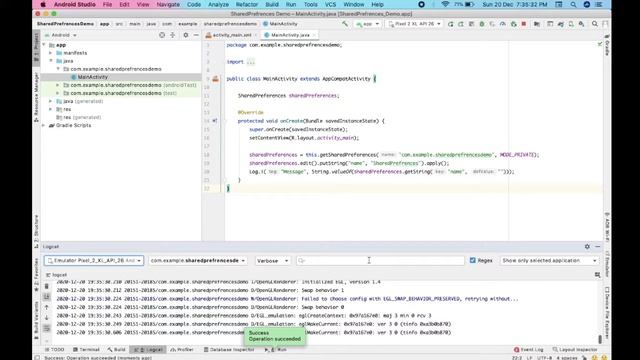Open the Verbose log level dropdown

pos(272,260)
